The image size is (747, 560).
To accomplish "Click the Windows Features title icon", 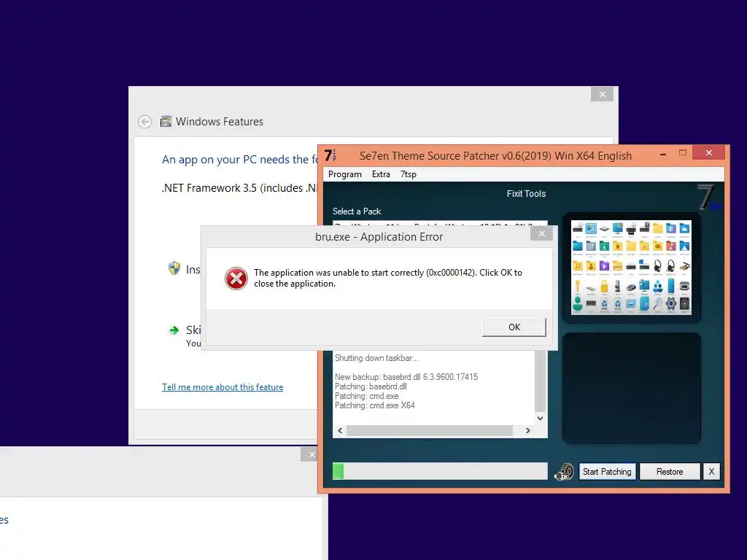I will pos(166,122).
